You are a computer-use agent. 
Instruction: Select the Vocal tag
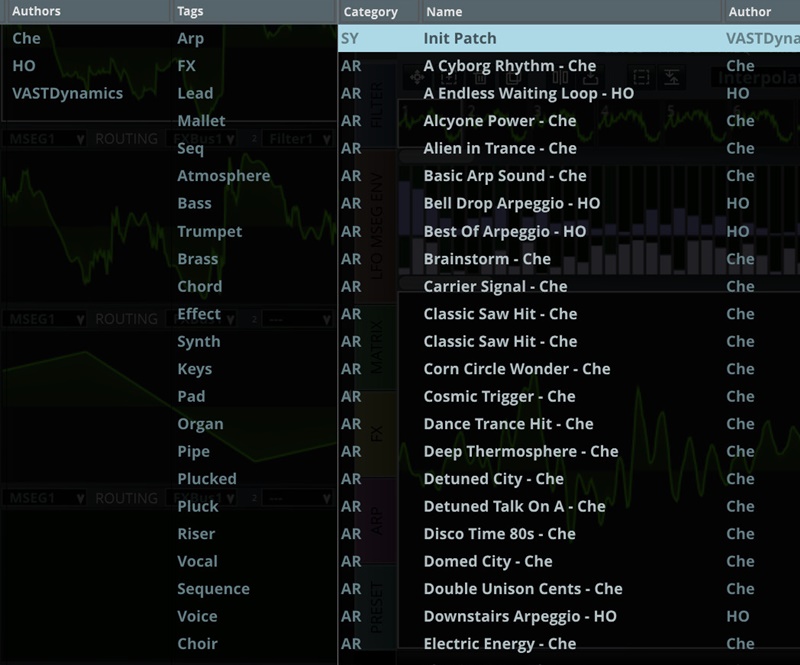(197, 562)
